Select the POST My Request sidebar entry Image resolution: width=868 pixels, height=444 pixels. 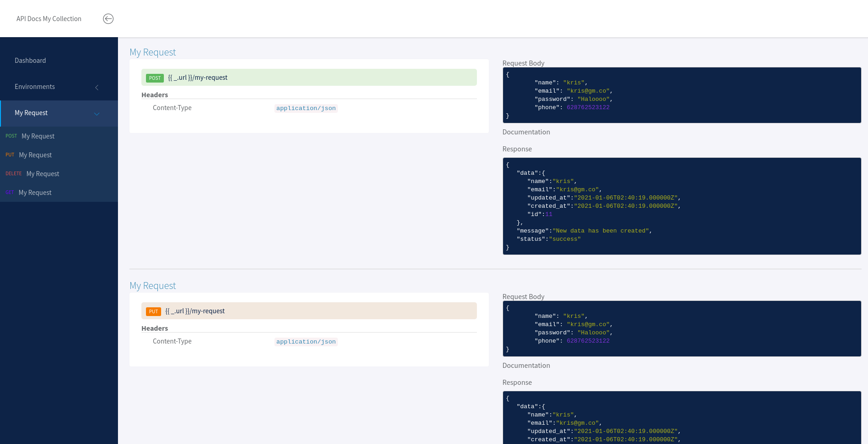(x=59, y=136)
